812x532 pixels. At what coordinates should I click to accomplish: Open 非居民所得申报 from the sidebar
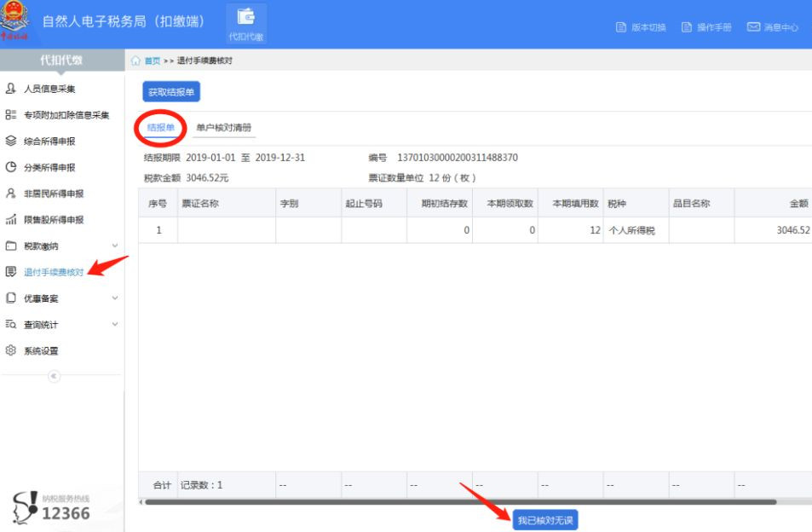click(10, 193)
